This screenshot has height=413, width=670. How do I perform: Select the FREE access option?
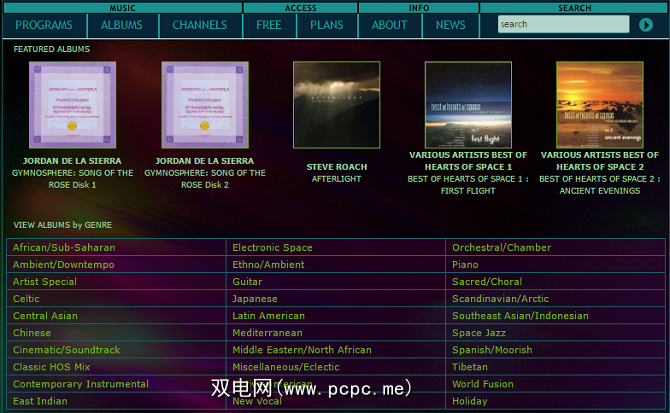[269, 25]
